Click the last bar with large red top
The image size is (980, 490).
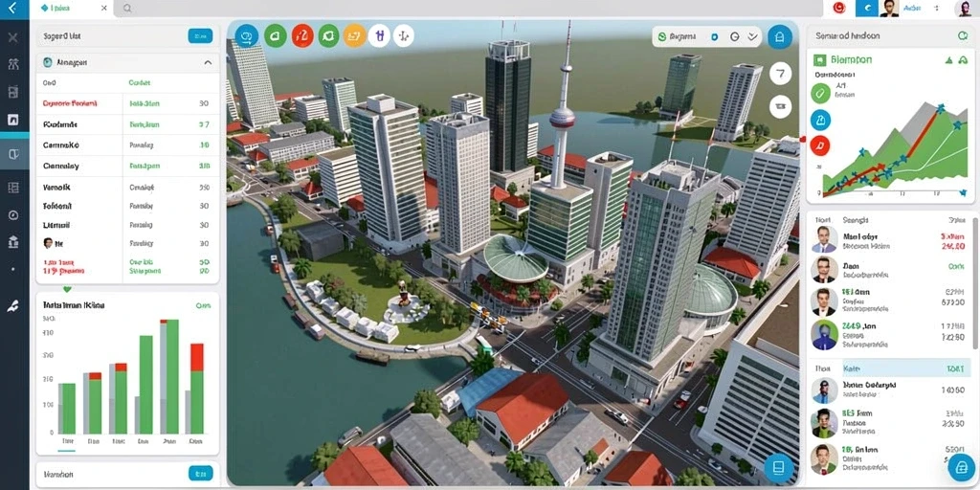pos(197,389)
